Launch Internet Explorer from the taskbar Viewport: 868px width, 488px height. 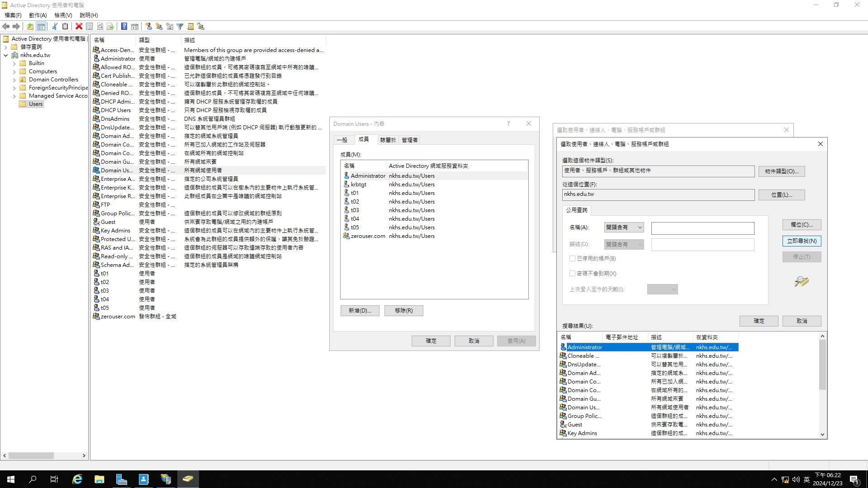[x=77, y=479]
